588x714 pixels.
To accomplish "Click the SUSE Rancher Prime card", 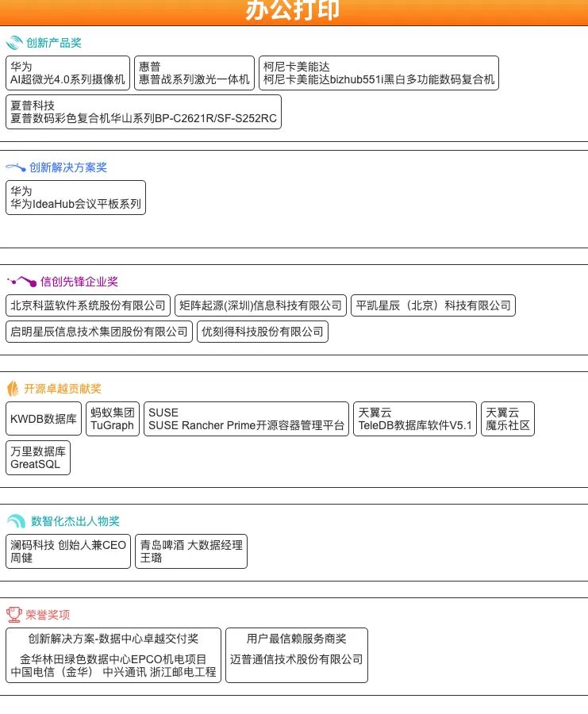I will tap(247, 419).
